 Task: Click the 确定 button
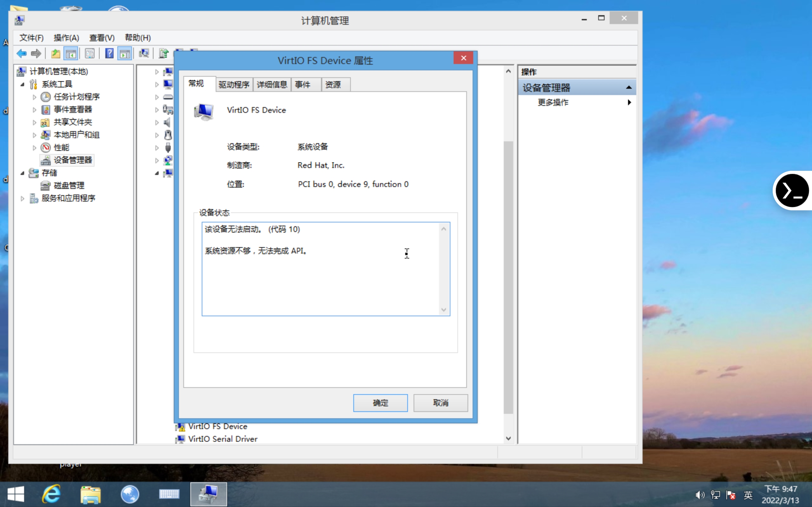coord(380,403)
